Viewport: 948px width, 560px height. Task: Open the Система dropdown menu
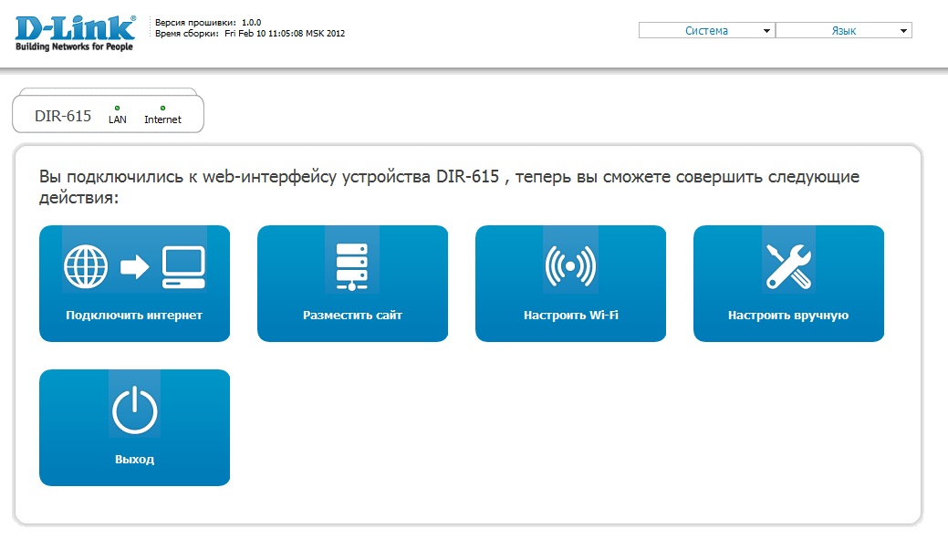point(706,31)
